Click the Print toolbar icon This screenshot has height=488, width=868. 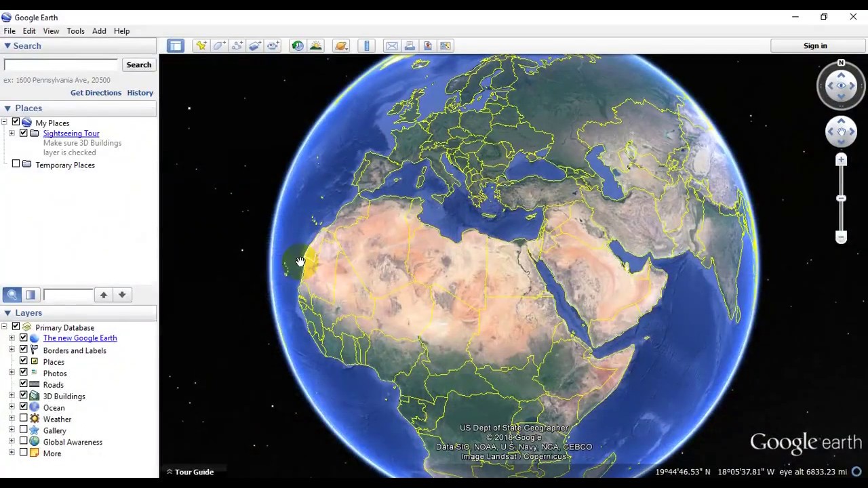point(410,46)
